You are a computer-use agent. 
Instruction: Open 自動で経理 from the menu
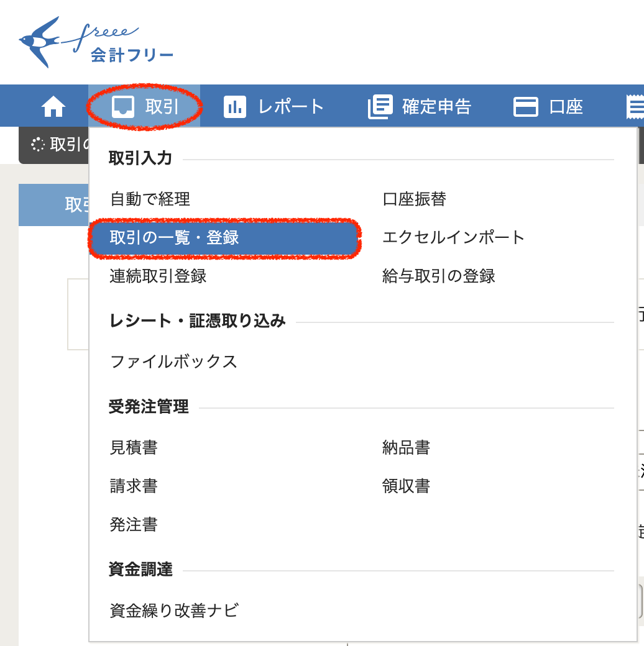[x=150, y=199]
